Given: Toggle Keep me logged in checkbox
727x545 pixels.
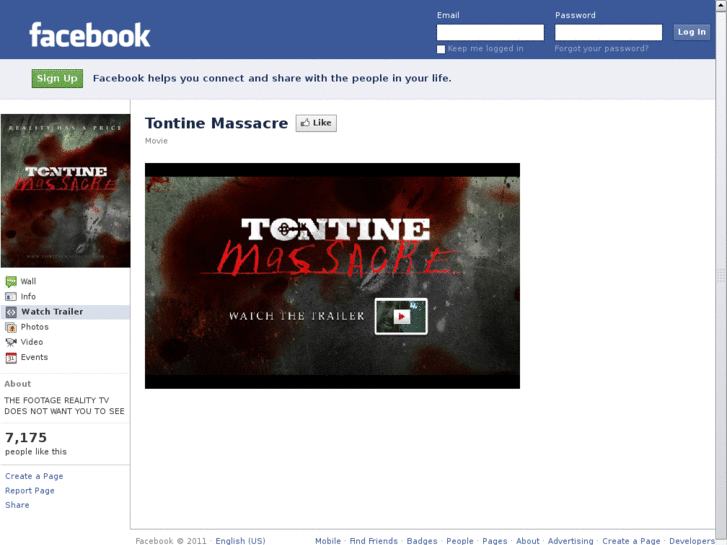Looking at the screenshot, I should coord(441,49).
